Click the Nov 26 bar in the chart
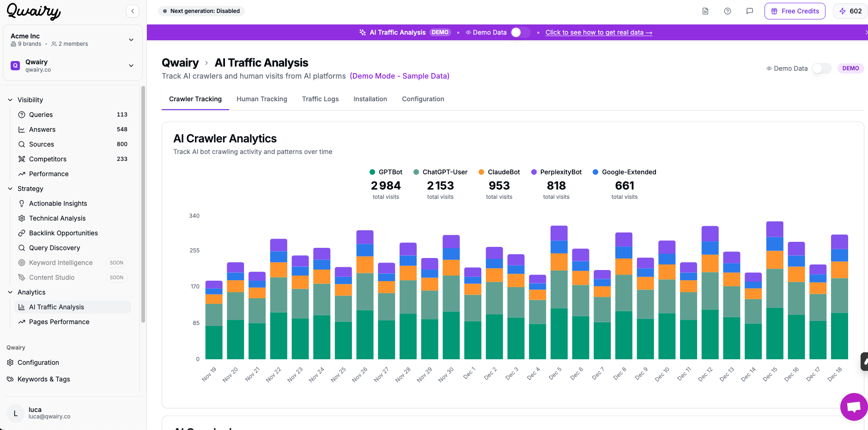Image resolution: width=868 pixels, height=430 pixels. tap(365, 295)
